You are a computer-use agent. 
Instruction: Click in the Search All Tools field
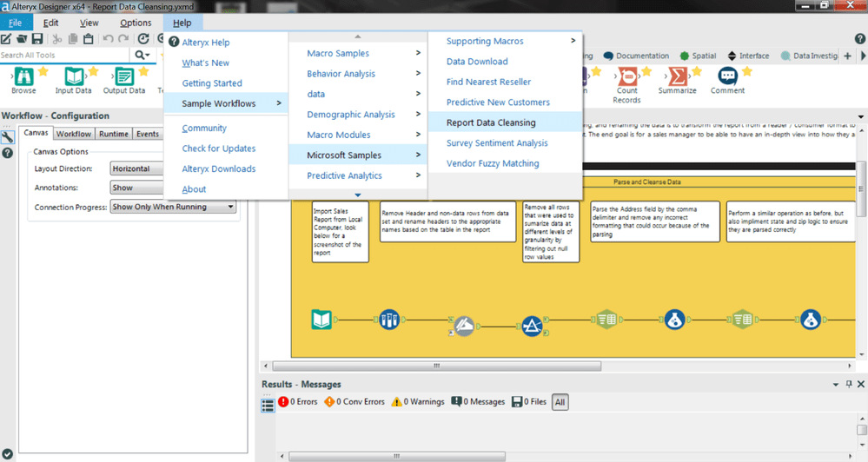65,56
